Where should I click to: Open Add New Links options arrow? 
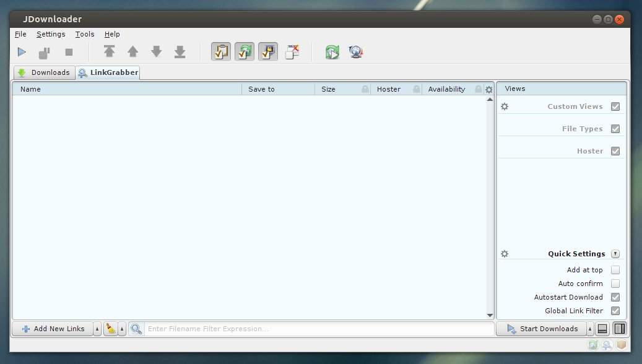coord(97,328)
